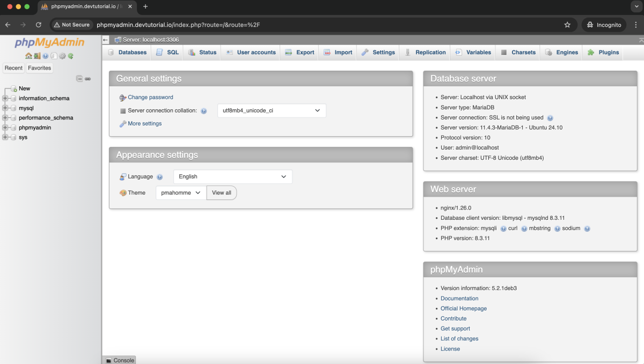This screenshot has width=644, height=364.
Task: Open Chrome tab search dropdown arrow
Action: coord(636,6)
